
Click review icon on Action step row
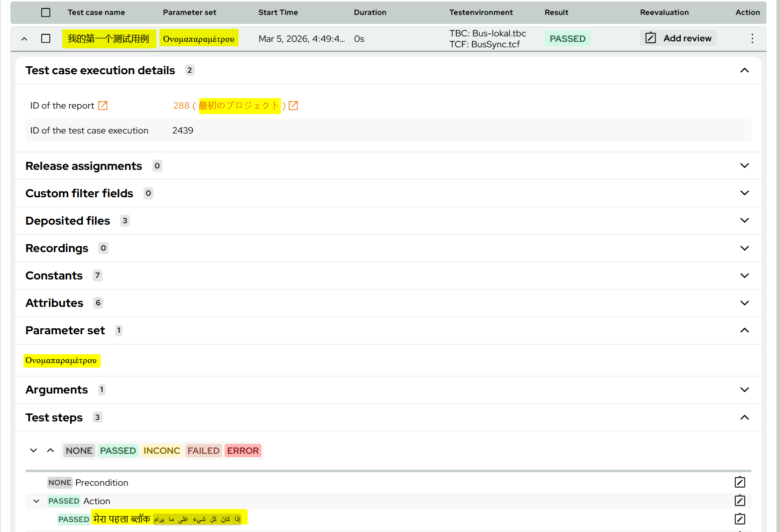pos(740,501)
